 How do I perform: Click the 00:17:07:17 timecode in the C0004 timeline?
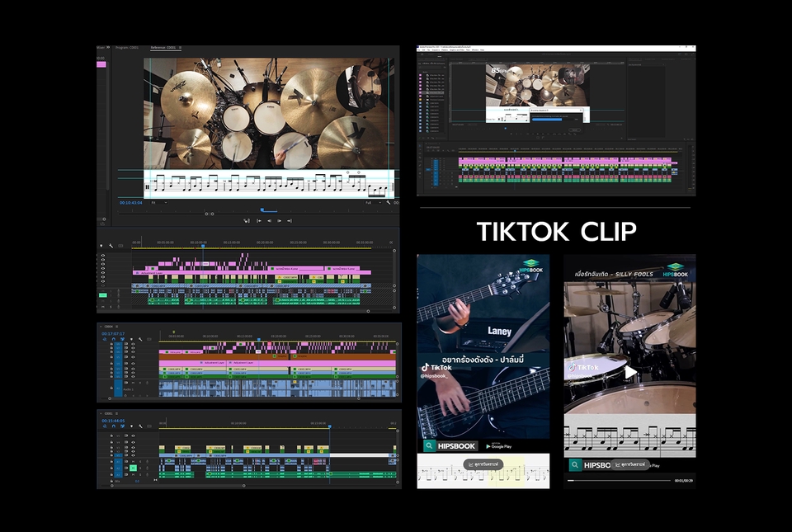point(113,334)
